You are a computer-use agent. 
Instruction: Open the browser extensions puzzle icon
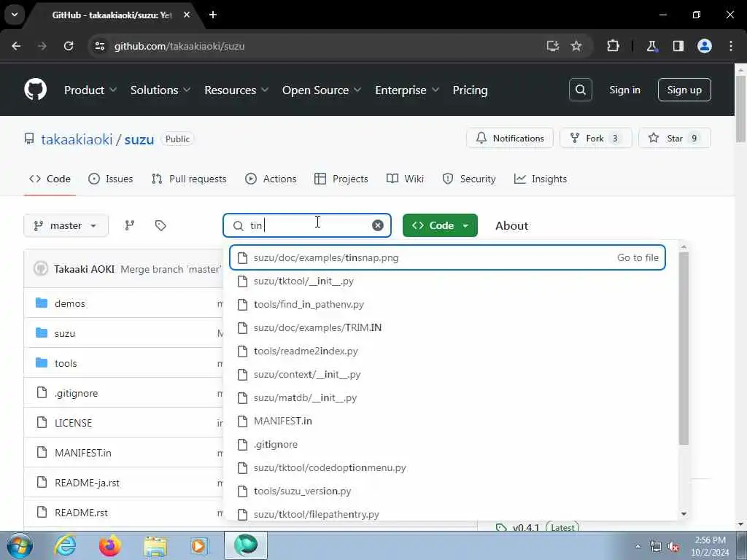613,46
